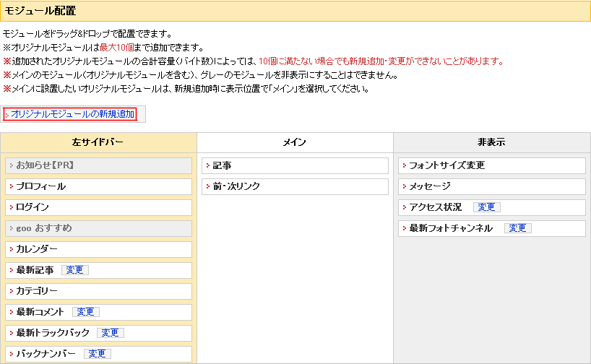Viewport: 591px width, 364px height.
Task: Select the 最新コメント module row
Action: tap(98, 313)
